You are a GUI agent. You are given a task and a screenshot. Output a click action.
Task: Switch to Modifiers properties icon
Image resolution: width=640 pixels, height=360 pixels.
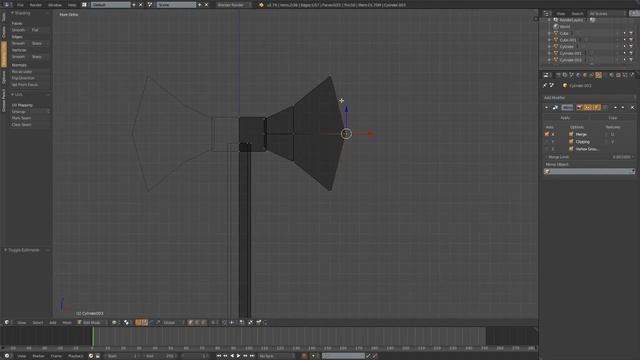(x=598, y=75)
